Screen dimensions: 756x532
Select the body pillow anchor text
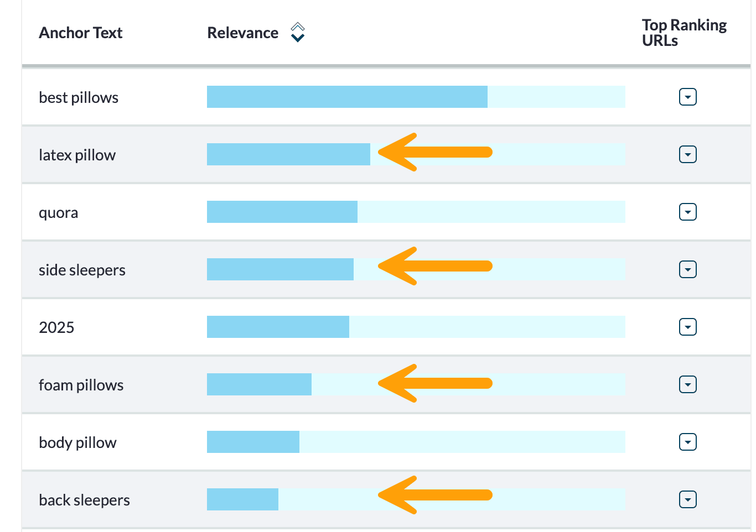click(x=77, y=443)
